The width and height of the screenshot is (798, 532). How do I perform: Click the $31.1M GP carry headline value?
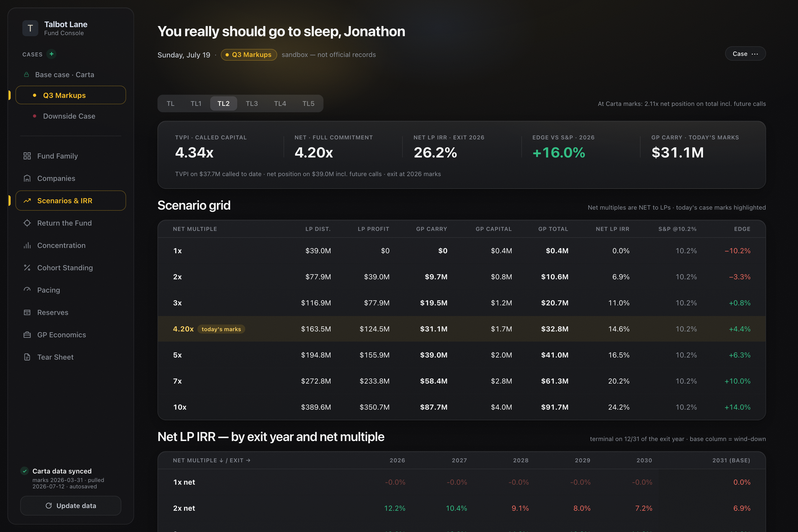tap(678, 153)
